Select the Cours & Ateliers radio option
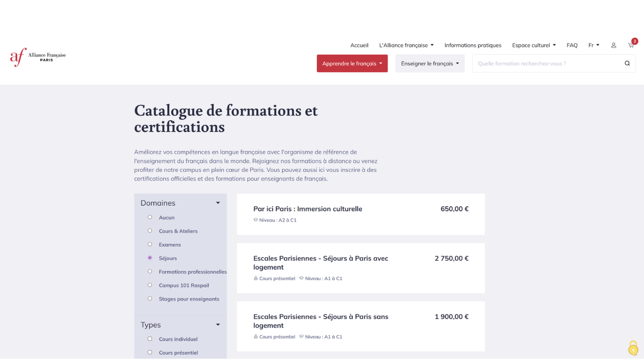The width and height of the screenshot is (644, 359). pyautogui.click(x=150, y=231)
